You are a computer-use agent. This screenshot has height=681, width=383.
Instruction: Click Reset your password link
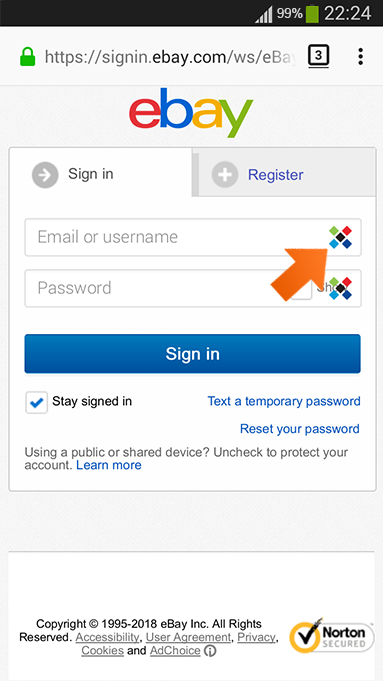point(300,429)
